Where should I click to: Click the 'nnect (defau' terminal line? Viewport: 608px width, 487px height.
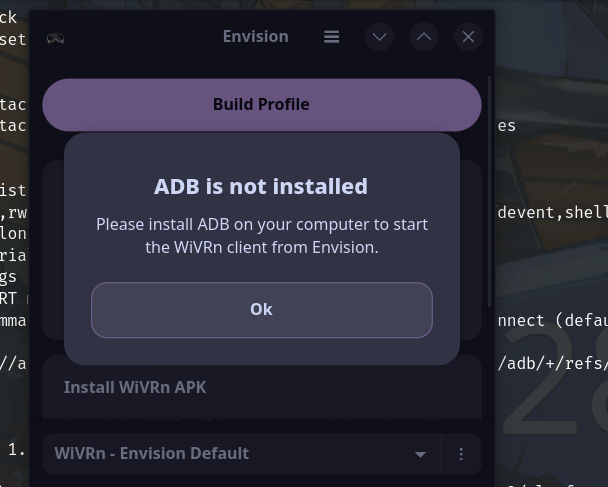(551, 321)
